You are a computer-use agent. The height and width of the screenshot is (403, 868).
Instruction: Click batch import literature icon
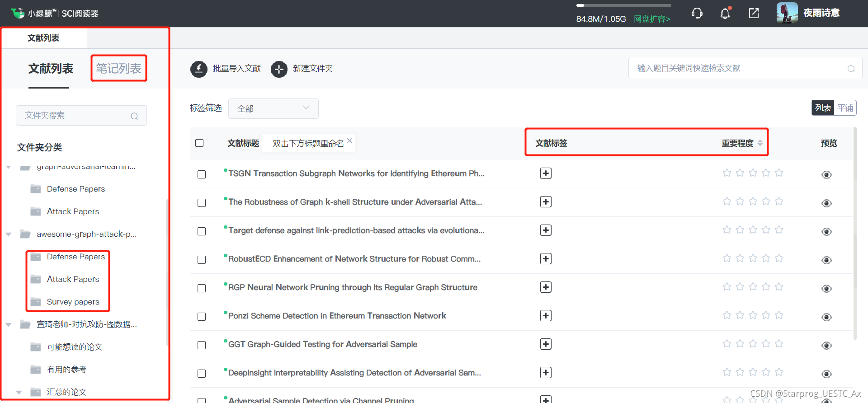point(199,69)
